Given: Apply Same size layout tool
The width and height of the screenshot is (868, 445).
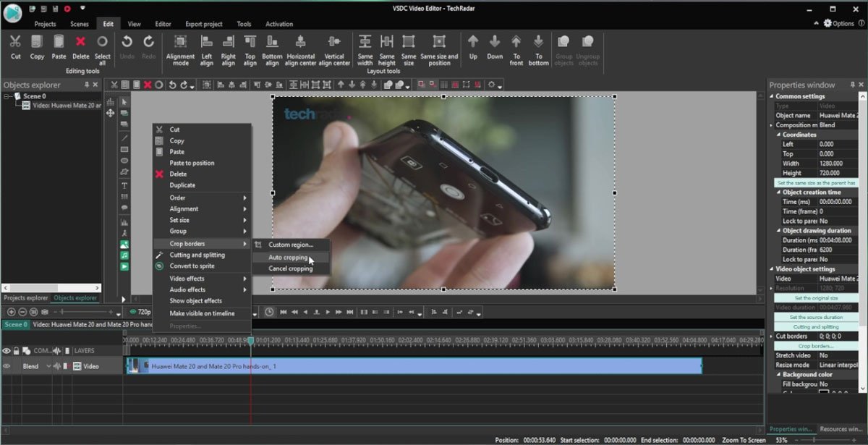Looking at the screenshot, I should (409, 42).
